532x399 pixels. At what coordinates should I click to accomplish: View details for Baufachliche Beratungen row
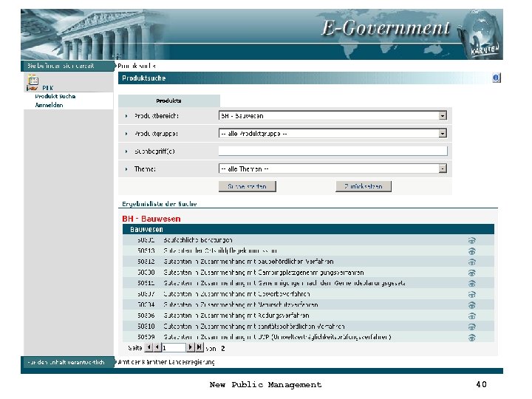[471, 241]
